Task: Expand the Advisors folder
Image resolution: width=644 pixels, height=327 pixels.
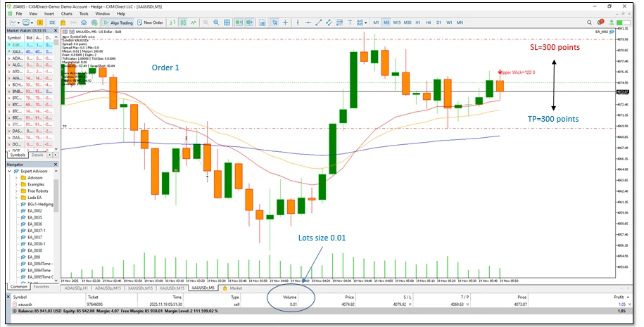Action: click(16, 178)
